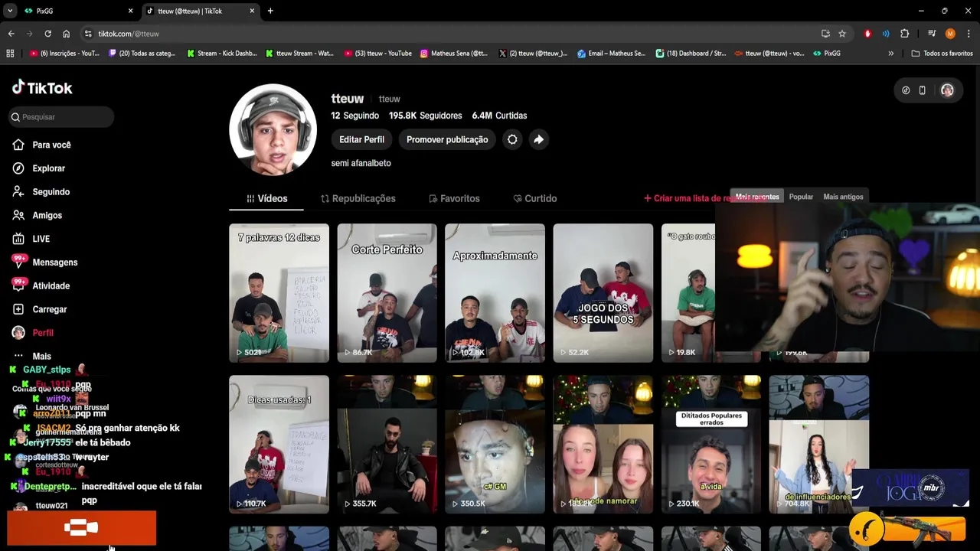Select the Popular sort option
Viewport: 980px width, 551px height.
[801, 197]
